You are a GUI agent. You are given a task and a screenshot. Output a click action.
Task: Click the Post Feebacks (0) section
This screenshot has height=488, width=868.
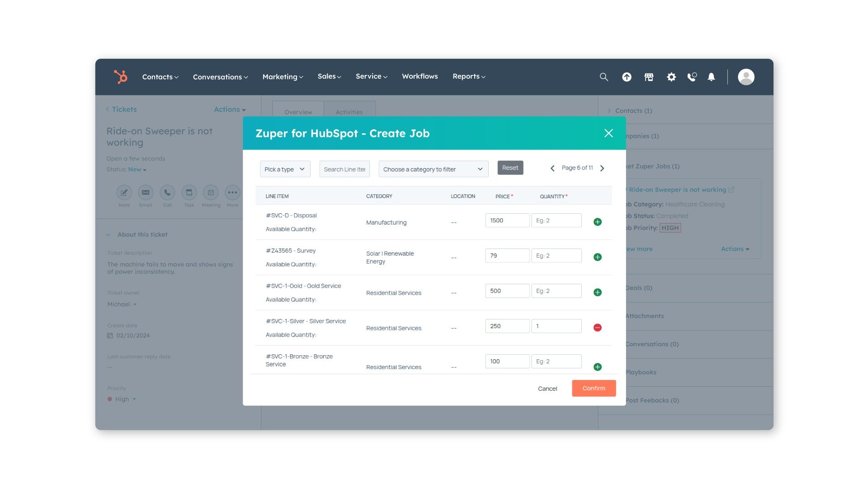(x=652, y=400)
